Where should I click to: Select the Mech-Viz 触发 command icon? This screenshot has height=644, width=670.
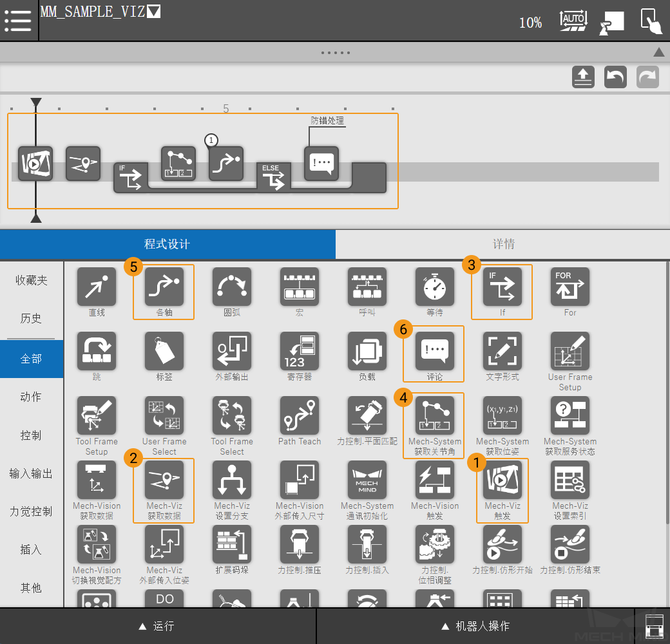coord(503,480)
